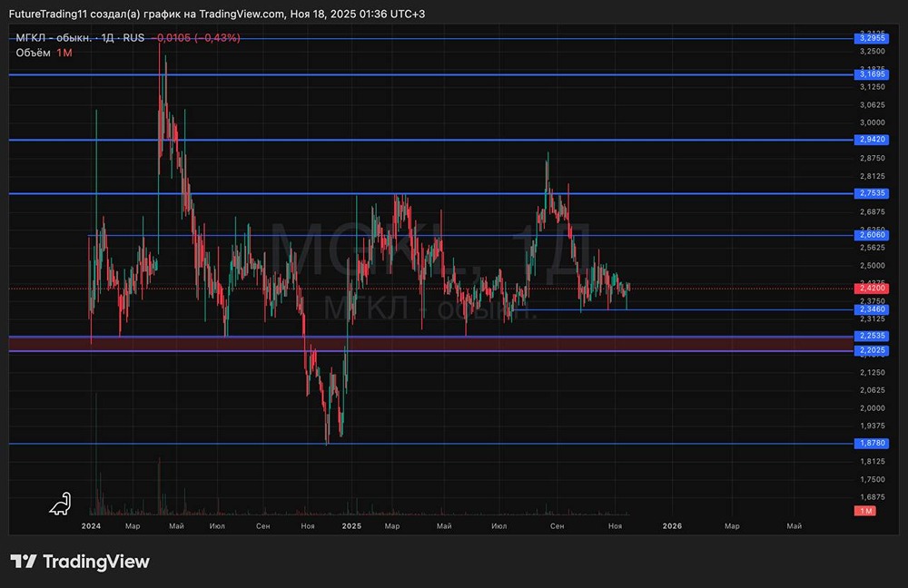Select the 1,8780 blue price label

(872, 444)
